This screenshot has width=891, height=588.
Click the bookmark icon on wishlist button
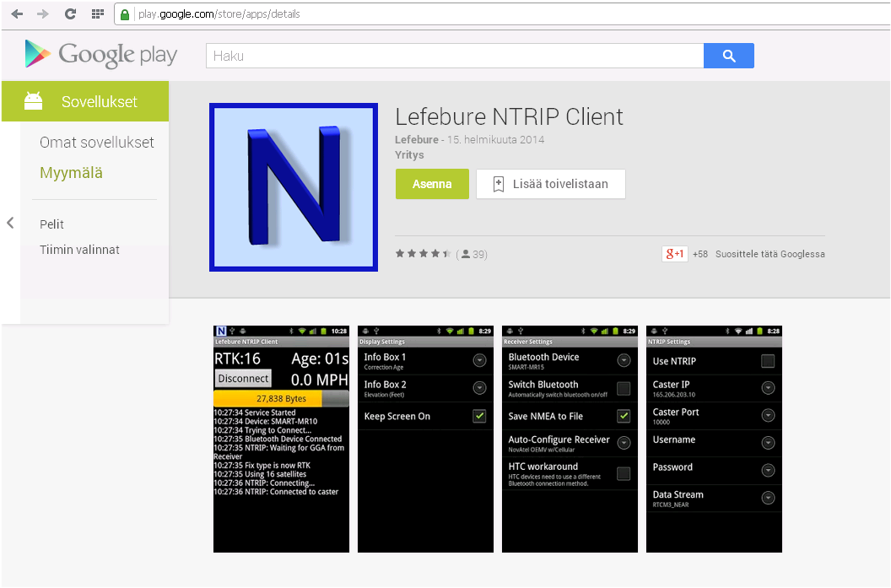(x=499, y=184)
